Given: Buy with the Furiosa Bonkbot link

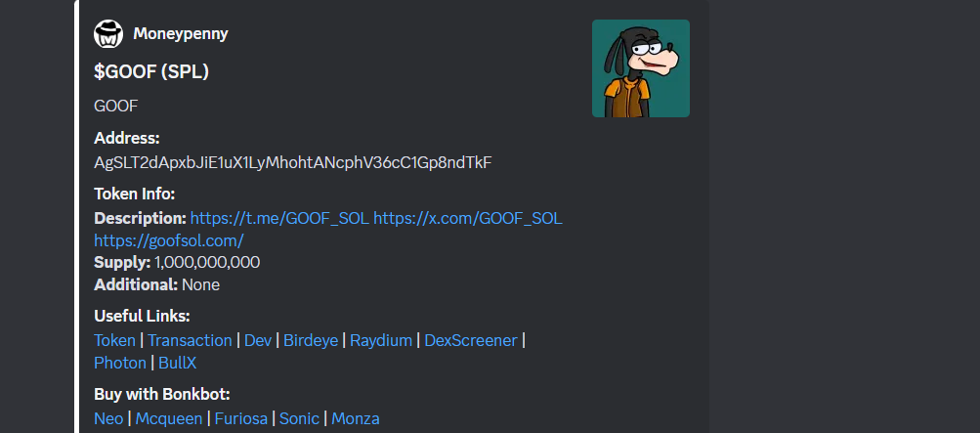Looking at the screenshot, I should [240, 418].
